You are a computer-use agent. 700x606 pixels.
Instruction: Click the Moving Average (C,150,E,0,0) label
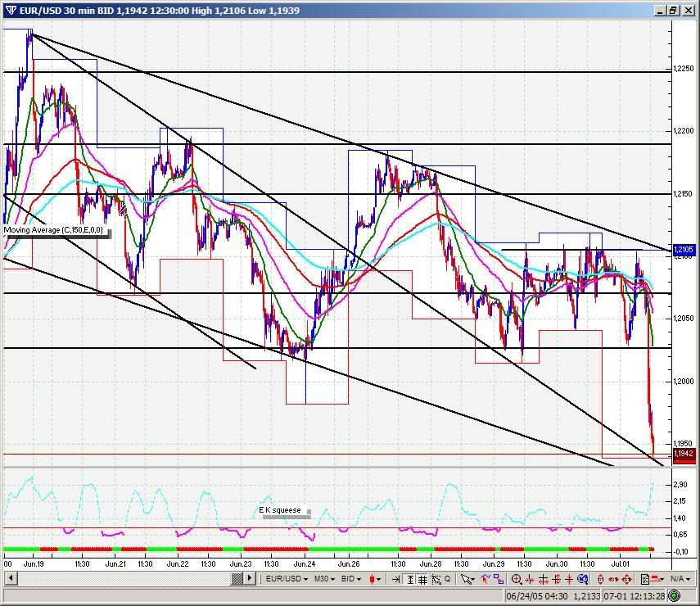pos(53,230)
